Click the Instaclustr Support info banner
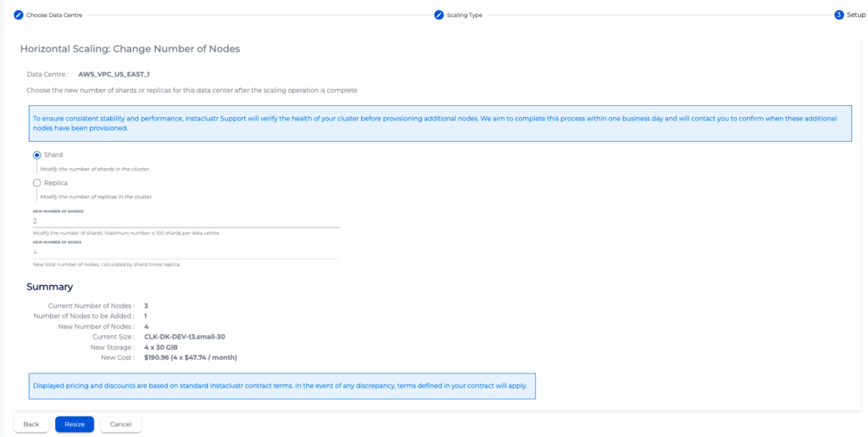868x437 pixels. [x=439, y=123]
